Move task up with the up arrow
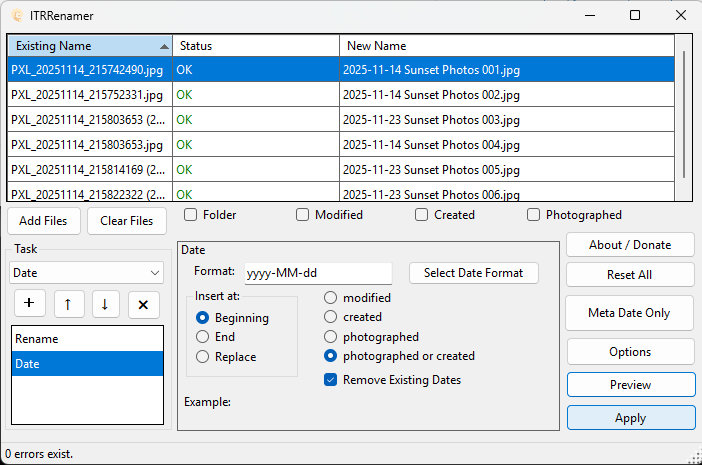 [x=66, y=304]
